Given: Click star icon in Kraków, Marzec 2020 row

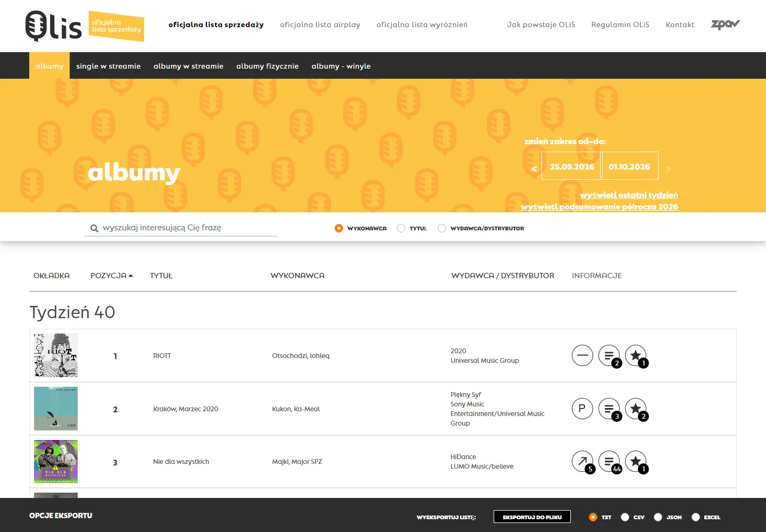Looking at the screenshot, I should (636, 409).
